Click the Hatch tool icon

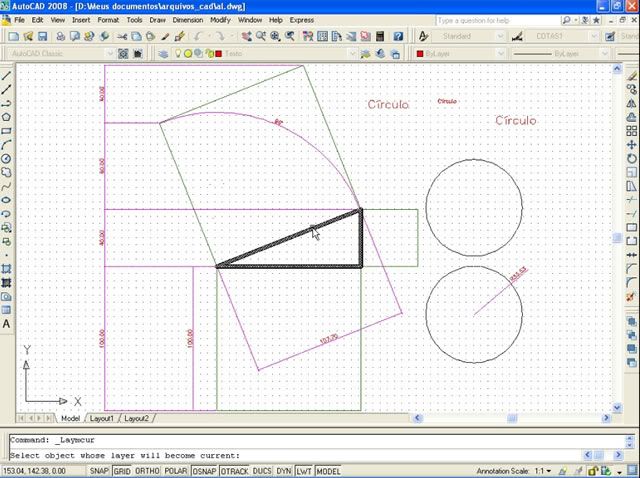tap(7, 269)
